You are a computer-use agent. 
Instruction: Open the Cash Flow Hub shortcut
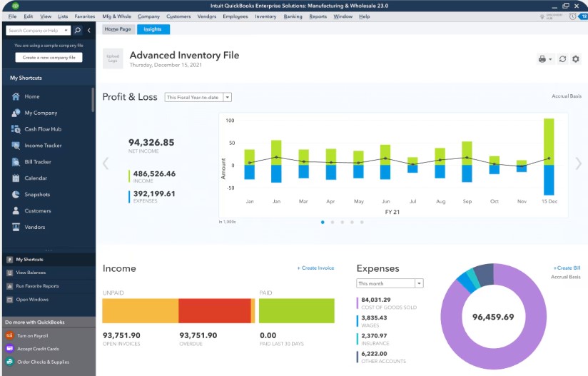click(x=43, y=129)
